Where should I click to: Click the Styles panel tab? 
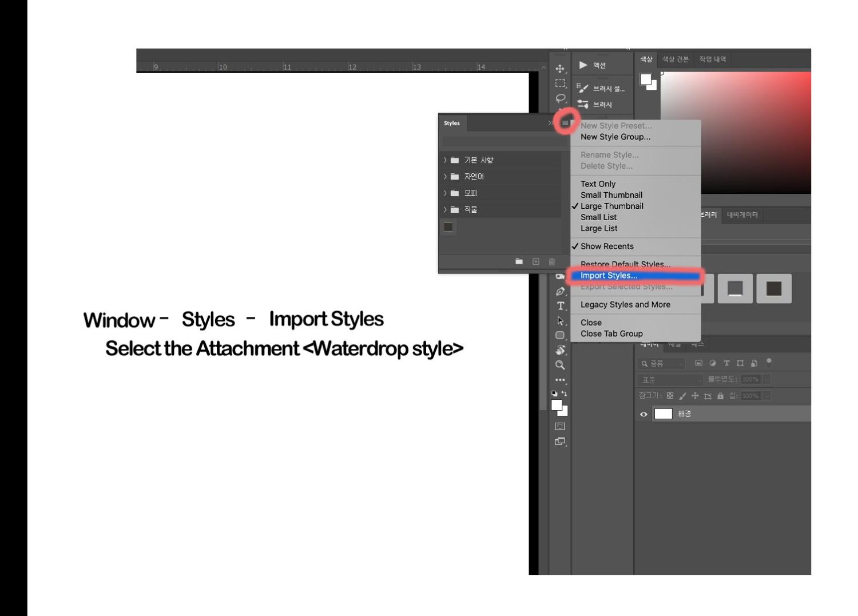click(452, 123)
